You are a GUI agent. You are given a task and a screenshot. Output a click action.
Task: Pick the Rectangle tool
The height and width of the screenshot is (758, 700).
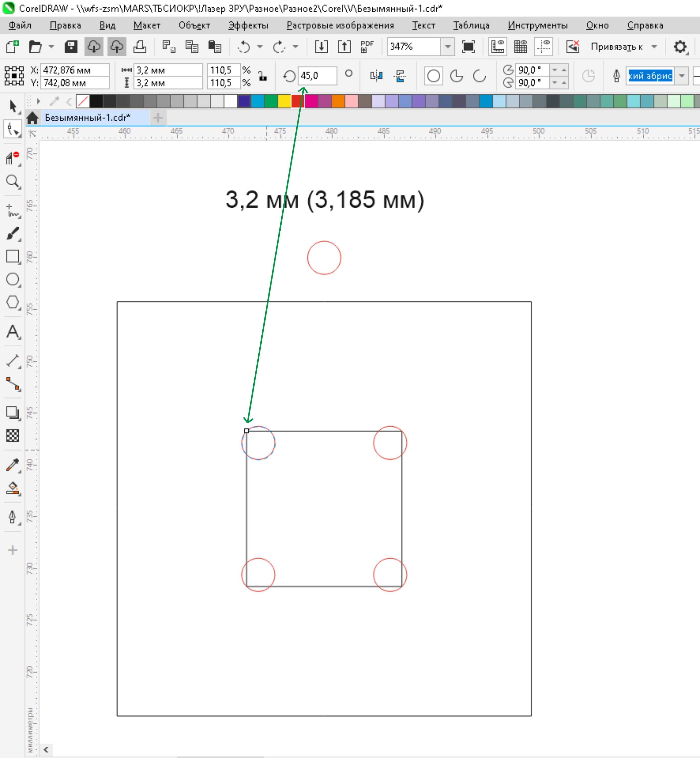point(12,256)
